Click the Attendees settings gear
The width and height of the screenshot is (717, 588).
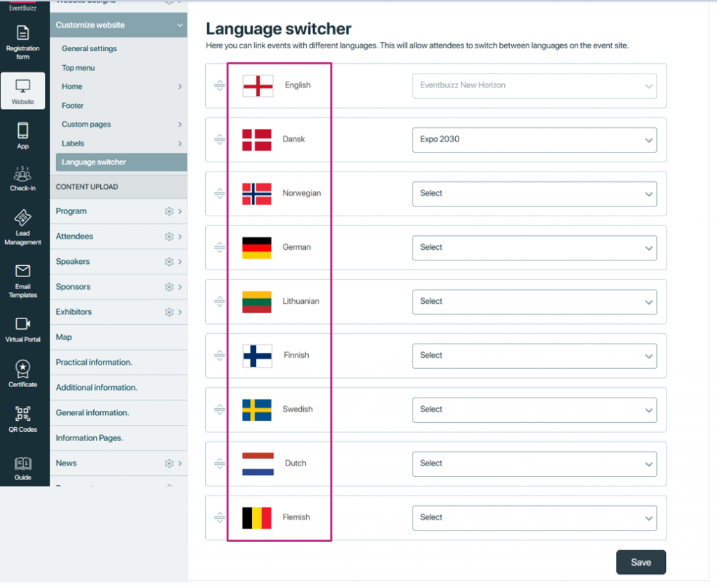click(169, 237)
